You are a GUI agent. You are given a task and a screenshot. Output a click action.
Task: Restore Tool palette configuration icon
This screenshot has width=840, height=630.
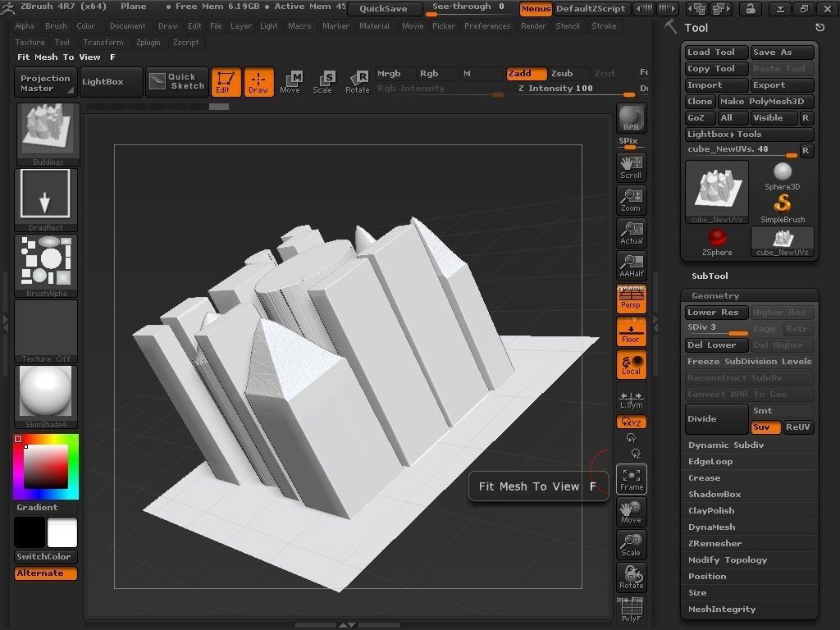tap(819, 27)
